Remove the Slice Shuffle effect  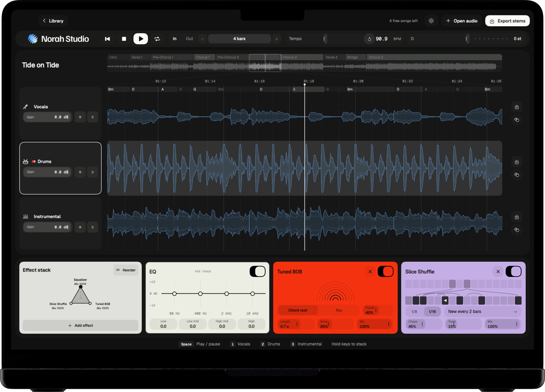coord(498,272)
